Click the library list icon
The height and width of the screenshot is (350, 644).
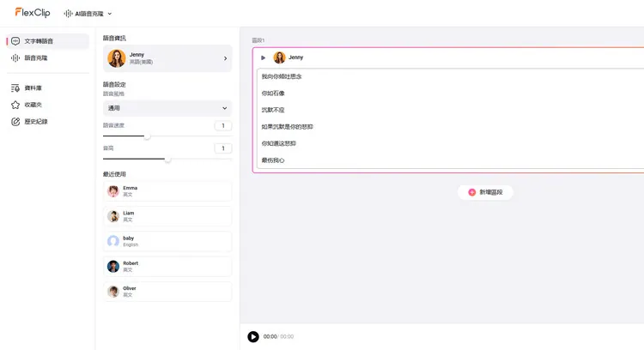pyautogui.click(x=15, y=87)
